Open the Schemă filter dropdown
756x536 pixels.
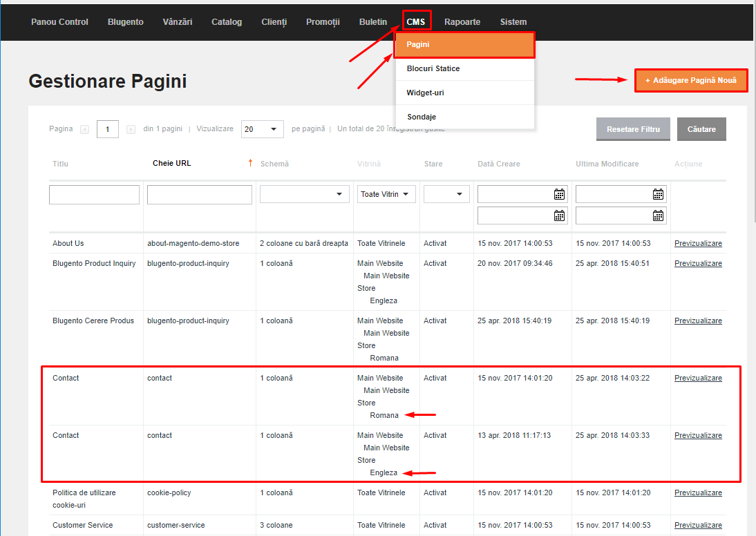click(x=304, y=194)
